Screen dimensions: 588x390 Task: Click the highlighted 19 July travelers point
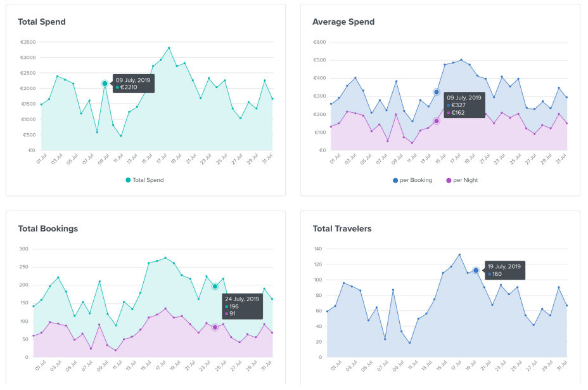click(x=476, y=270)
